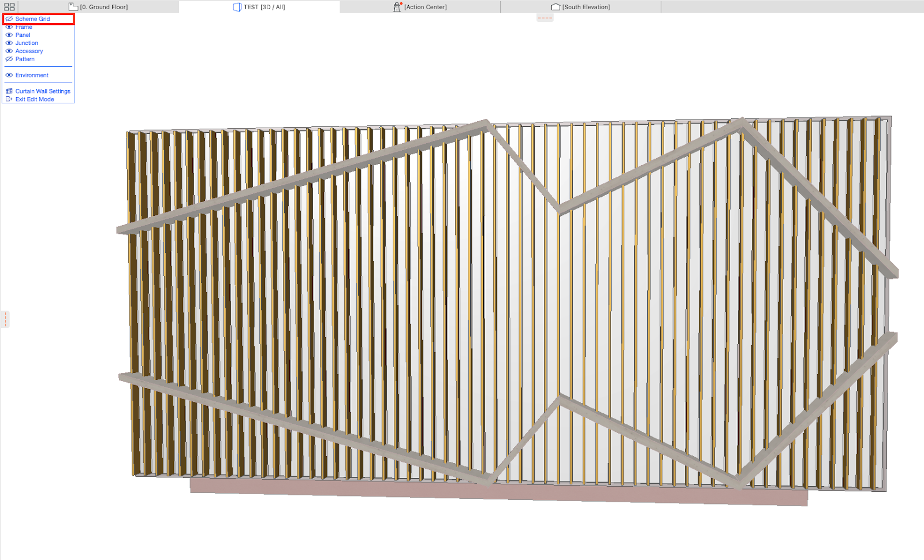Click the crossed-eye icon beside Scheme Grid
The image size is (924, 560).
tap(9, 18)
